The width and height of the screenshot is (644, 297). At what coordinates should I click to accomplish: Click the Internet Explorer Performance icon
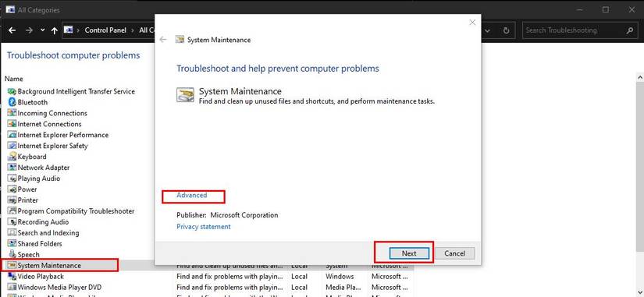tap(12, 135)
